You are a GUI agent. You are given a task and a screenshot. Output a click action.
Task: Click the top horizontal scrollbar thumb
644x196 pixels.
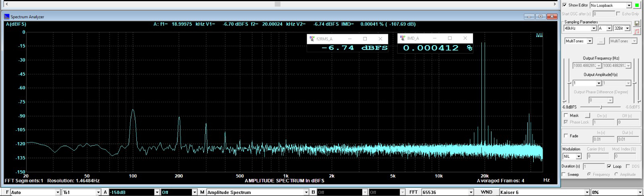click(277, 4)
